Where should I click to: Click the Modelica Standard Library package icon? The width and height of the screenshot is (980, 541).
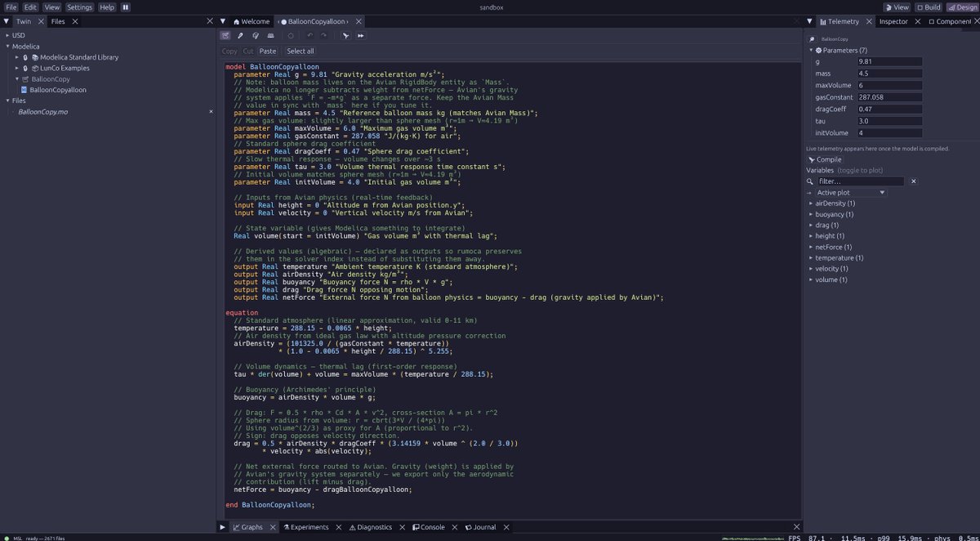pyautogui.click(x=35, y=57)
